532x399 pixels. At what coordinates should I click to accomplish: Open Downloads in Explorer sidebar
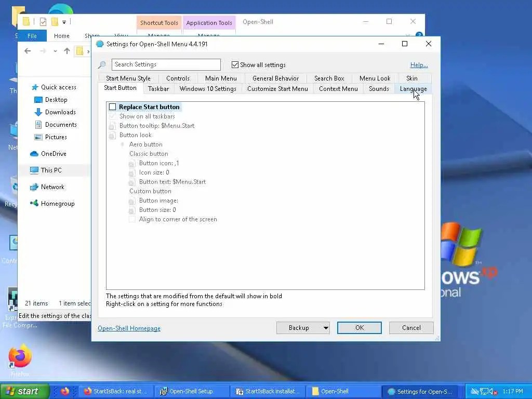pyautogui.click(x=60, y=112)
